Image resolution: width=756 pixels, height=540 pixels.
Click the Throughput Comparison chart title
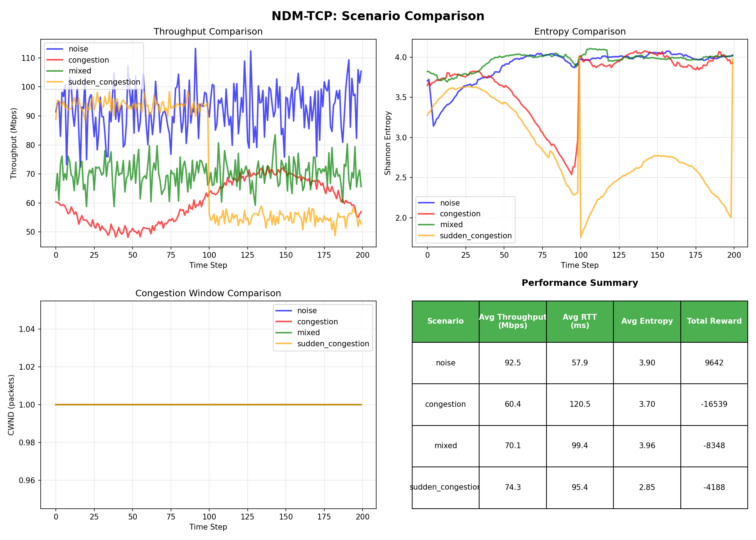[x=208, y=32]
